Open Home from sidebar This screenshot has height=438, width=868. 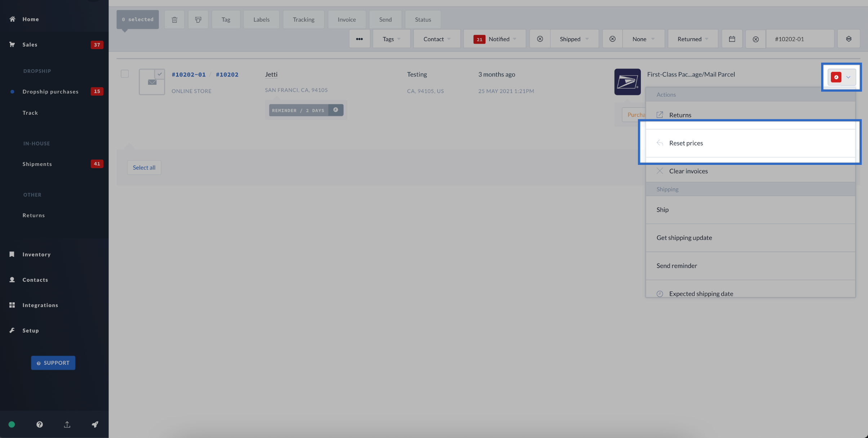(31, 19)
